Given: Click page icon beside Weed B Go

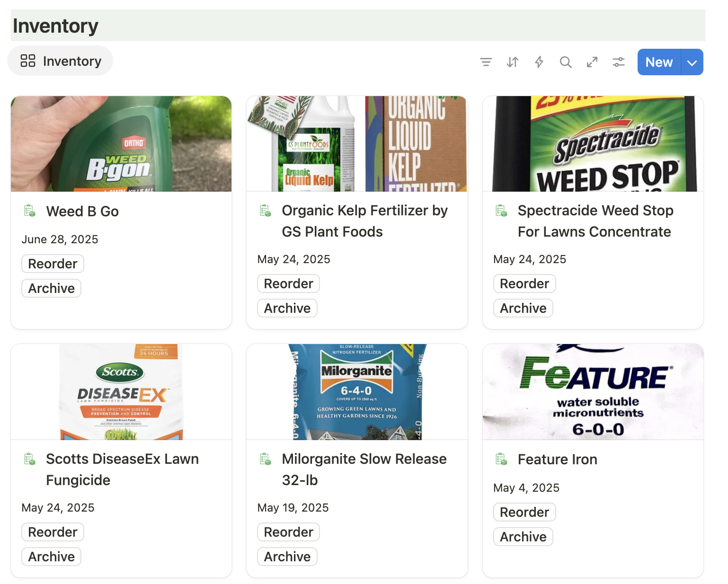Looking at the screenshot, I should coord(30,211).
